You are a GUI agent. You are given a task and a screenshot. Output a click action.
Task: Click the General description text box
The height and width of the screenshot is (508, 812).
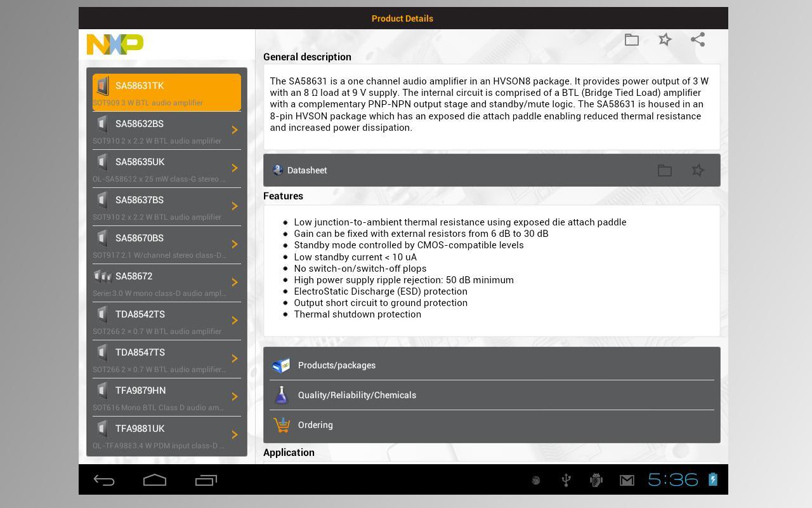(x=492, y=107)
